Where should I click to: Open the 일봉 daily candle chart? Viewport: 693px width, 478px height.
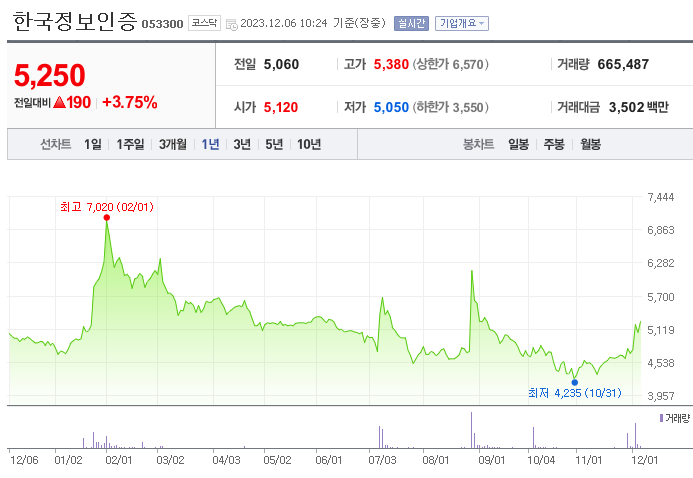(x=518, y=144)
